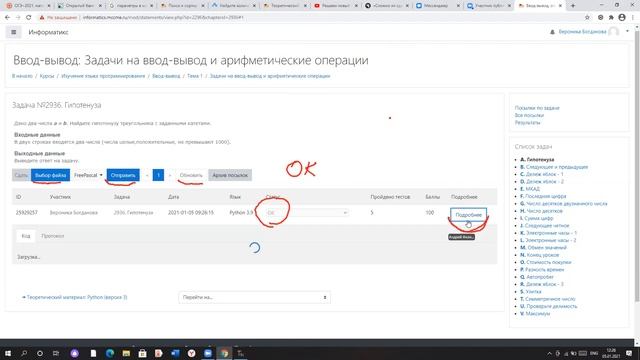Open task H. Число десятков
Viewport: 640px width, 360px height.
(x=541, y=211)
